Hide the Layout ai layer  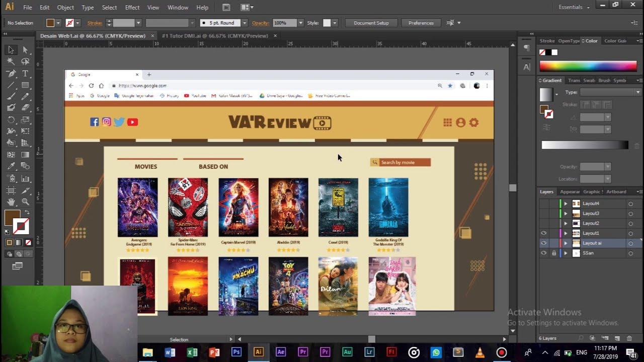point(543,243)
